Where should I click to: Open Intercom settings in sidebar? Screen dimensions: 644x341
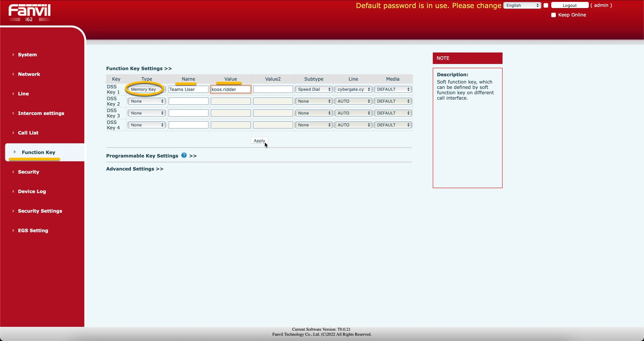pos(41,113)
